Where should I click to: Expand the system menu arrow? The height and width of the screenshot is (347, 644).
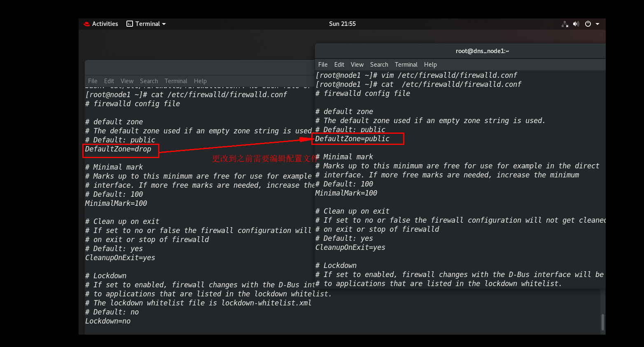(597, 24)
